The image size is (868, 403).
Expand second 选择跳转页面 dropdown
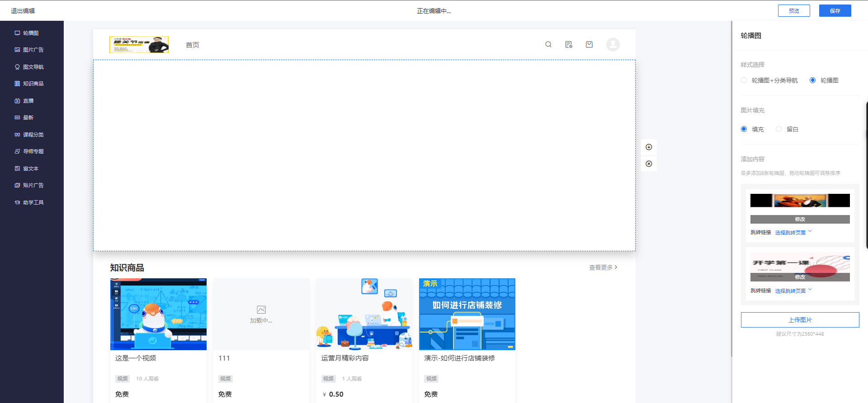[x=793, y=291]
